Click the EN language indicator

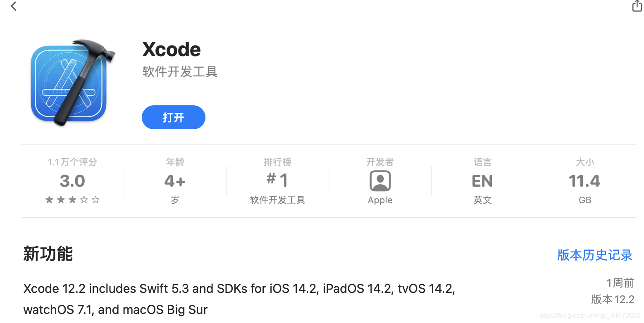(482, 180)
